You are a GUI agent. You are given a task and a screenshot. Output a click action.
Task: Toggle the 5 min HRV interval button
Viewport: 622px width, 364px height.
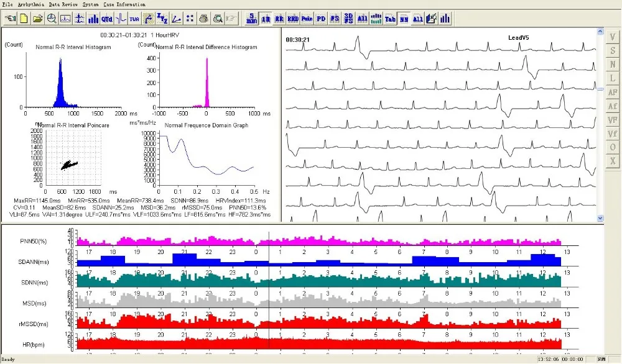[251, 18]
